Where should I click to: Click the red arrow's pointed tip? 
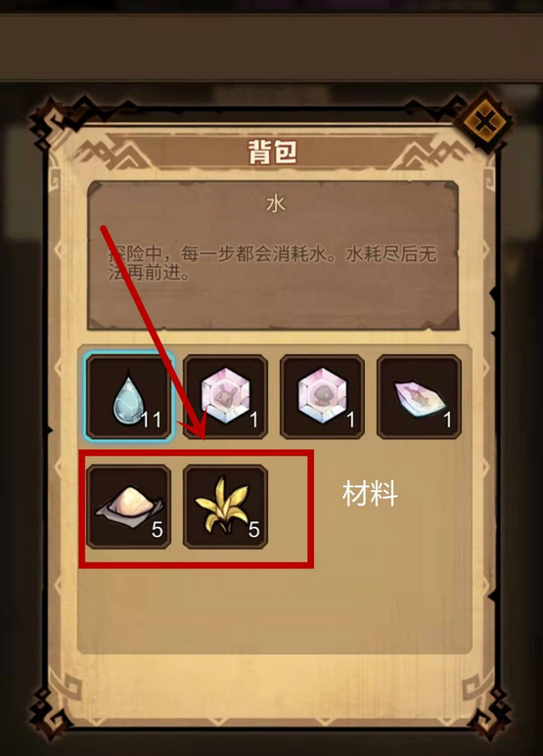point(203,438)
